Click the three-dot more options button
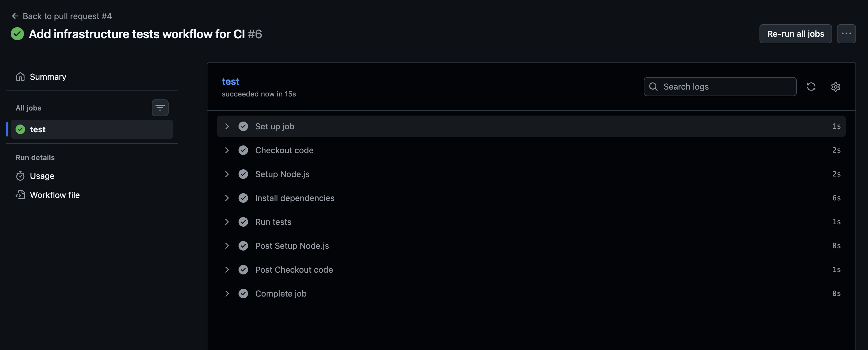The image size is (868, 350). [x=846, y=34]
